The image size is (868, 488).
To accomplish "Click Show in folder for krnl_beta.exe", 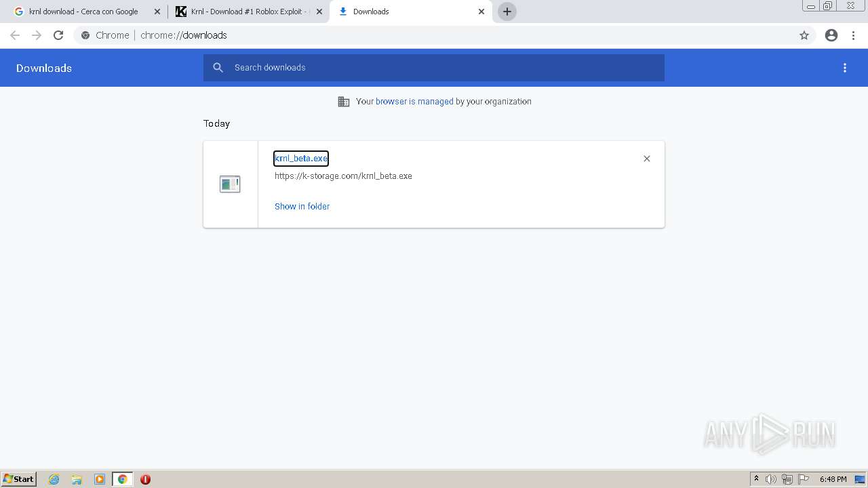I will pos(302,207).
